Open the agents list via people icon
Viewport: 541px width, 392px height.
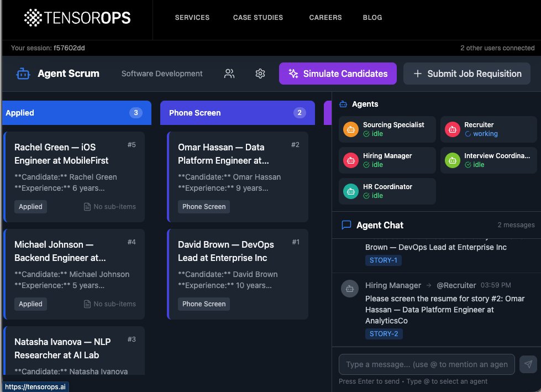pos(229,73)
